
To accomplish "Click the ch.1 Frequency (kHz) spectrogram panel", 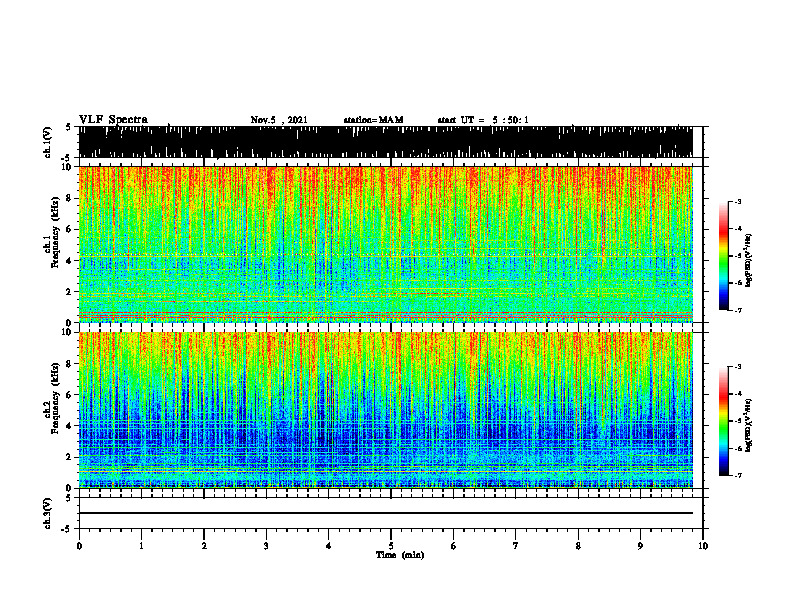I will coord(385,244).
